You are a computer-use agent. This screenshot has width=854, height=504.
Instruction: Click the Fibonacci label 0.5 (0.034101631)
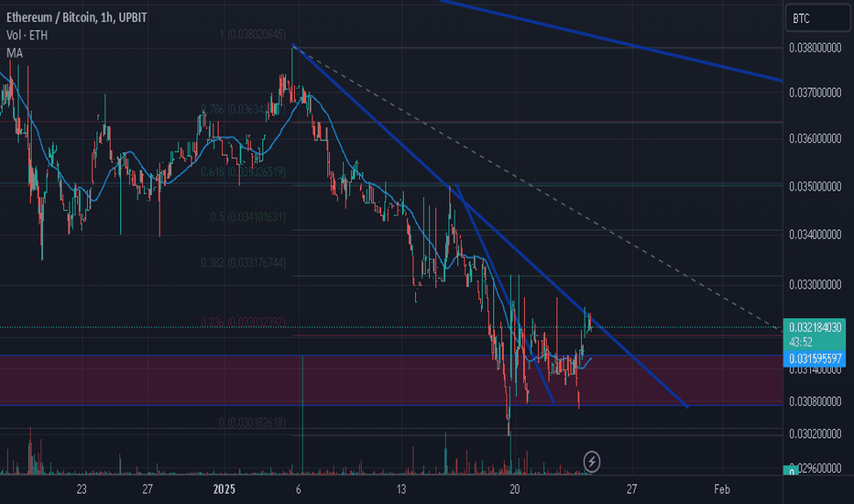[x=247, y=217]
